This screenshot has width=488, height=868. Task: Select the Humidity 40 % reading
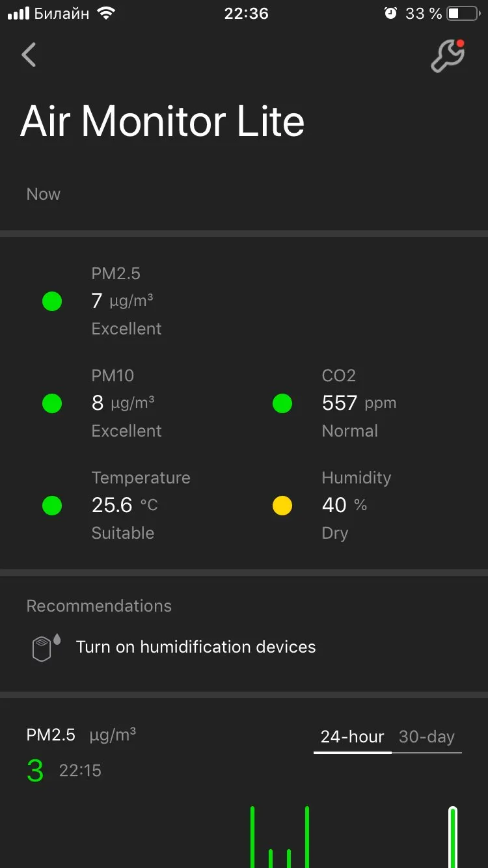tap(344, 506)
